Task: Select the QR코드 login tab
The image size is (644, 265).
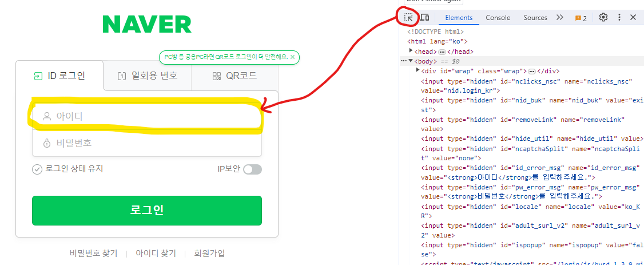Action: click(x=234, y=76)
